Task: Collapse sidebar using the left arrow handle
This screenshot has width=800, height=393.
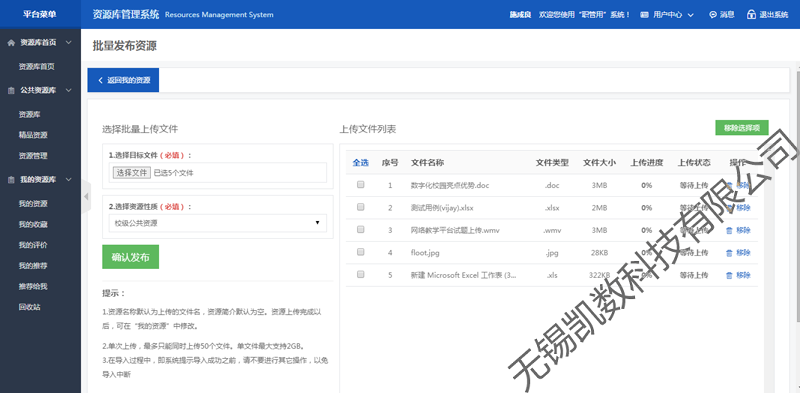Action: tap(86, 196)
